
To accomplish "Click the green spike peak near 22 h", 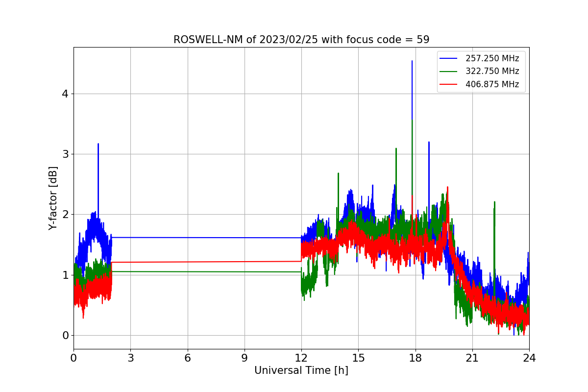I will (x=494, y=202).
